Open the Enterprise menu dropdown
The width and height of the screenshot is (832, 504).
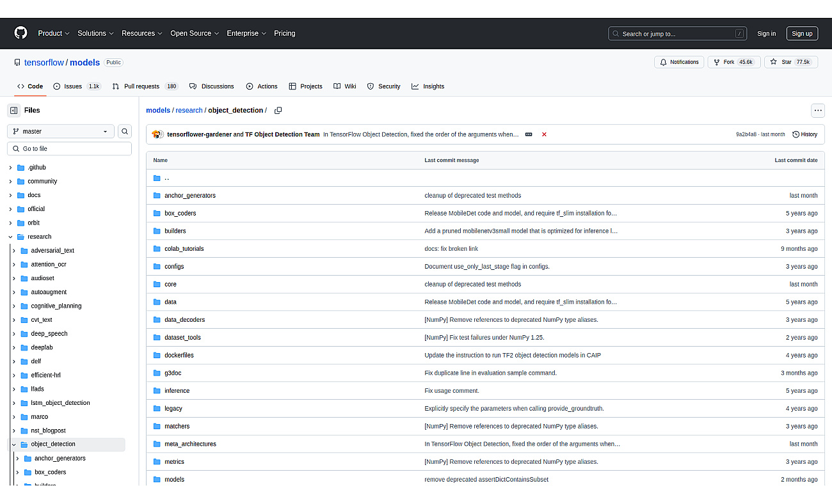point(246,33)
